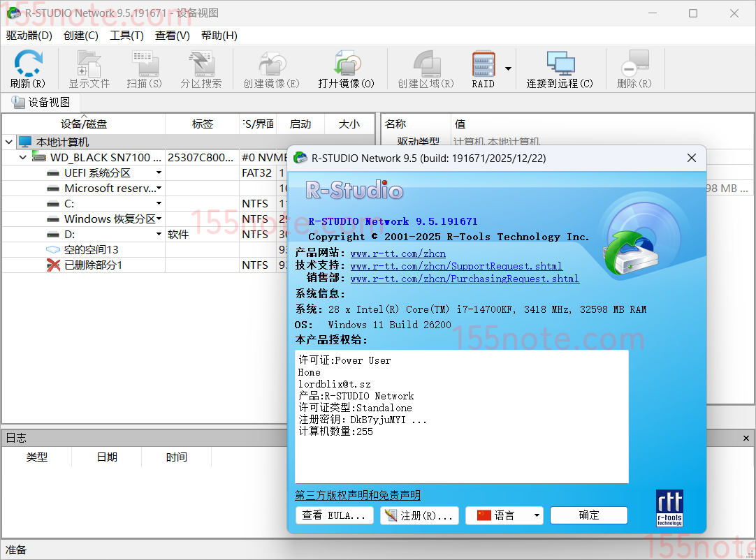This screenshot has height=560, width=756.
Task: Click the Partition Search (分区搜索) icon
Action: [201, 69]
